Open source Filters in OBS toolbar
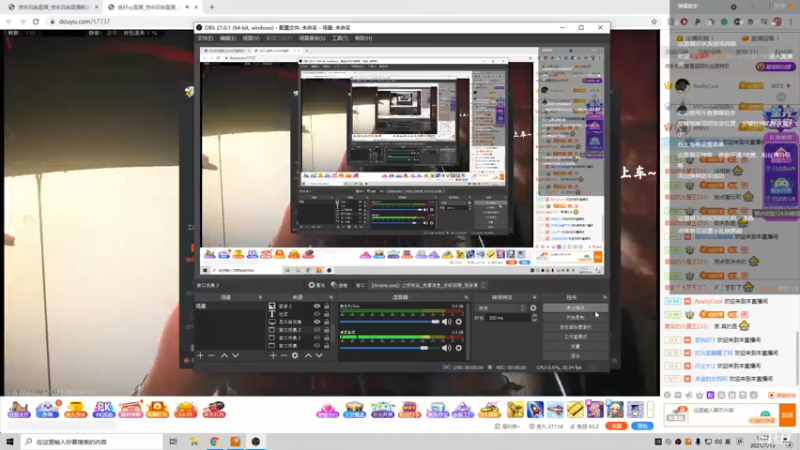 [x=339, y=285]
